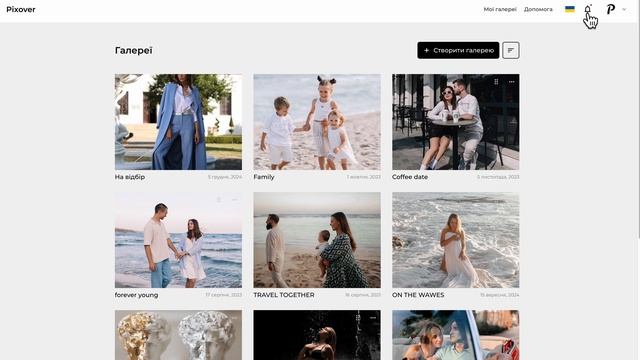Screen dimensions: 640x360
Task: Click the page vertical scrollbar
Action: (x=638, y=118)
